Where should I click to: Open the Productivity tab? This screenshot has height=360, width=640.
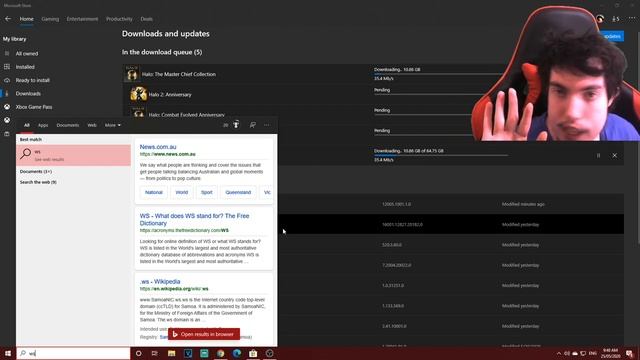pos(119,19)
